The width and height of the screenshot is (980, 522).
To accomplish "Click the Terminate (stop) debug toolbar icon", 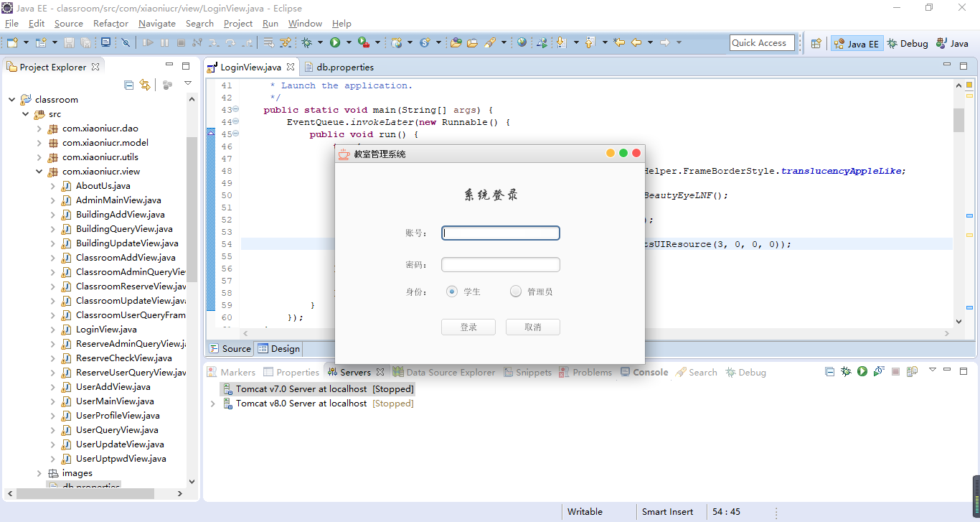I will coord(181,43).
